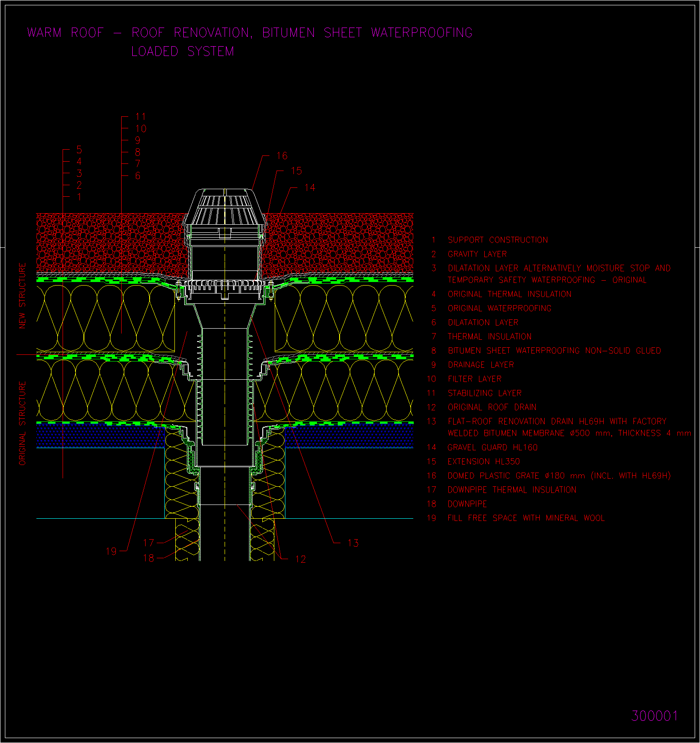Select legend entry 'GRAVITY LAYER'
Screen dimensions: 700x743
click(477, 254)
